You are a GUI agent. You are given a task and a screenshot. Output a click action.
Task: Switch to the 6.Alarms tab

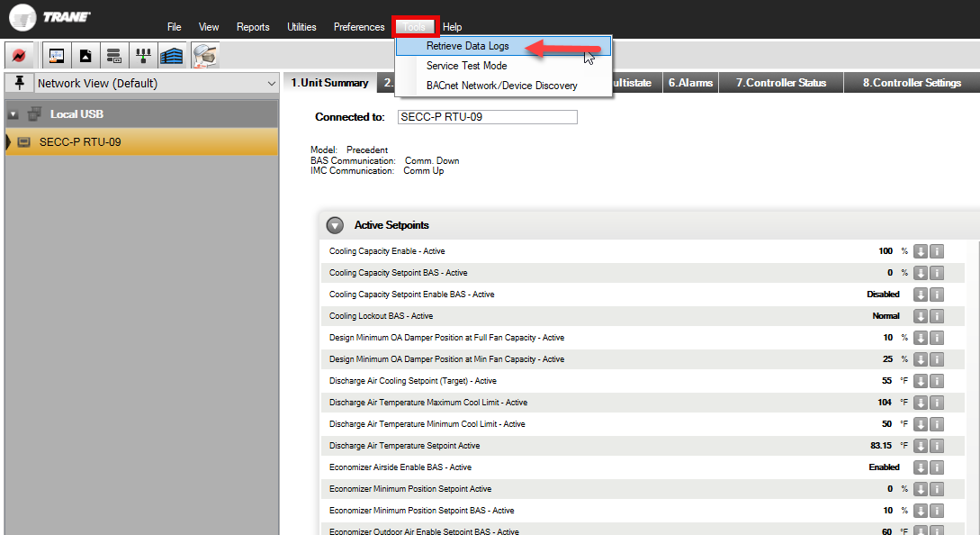(x=690, y=83)
